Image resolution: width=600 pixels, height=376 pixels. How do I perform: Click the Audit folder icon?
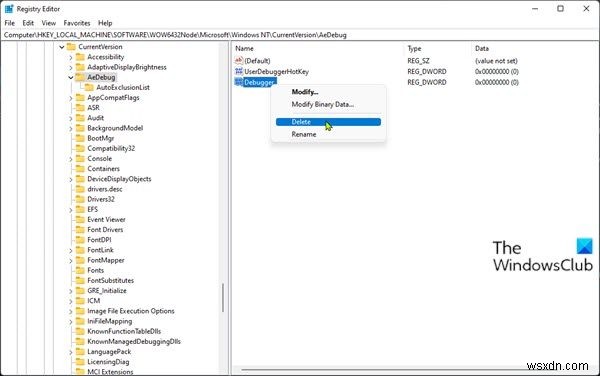point(80,118)
